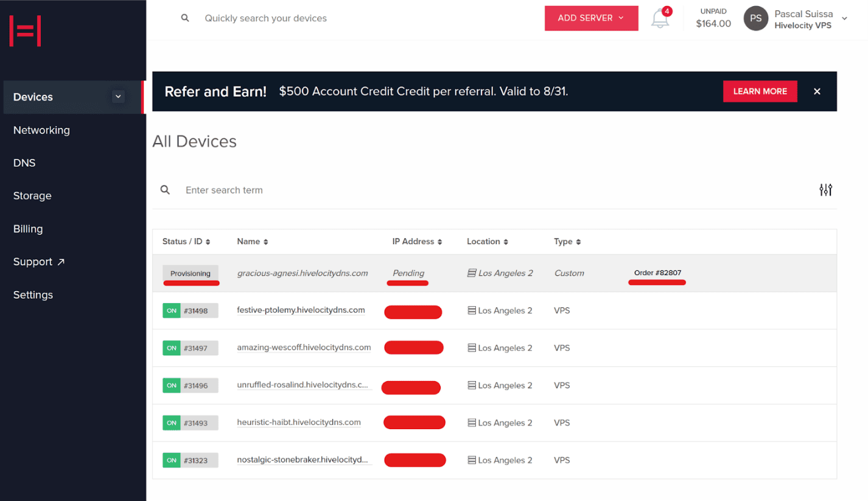Viewport: 868px width, 501px height.
Task: Click the Pascal Suissa account name
Action: point(803,14)
